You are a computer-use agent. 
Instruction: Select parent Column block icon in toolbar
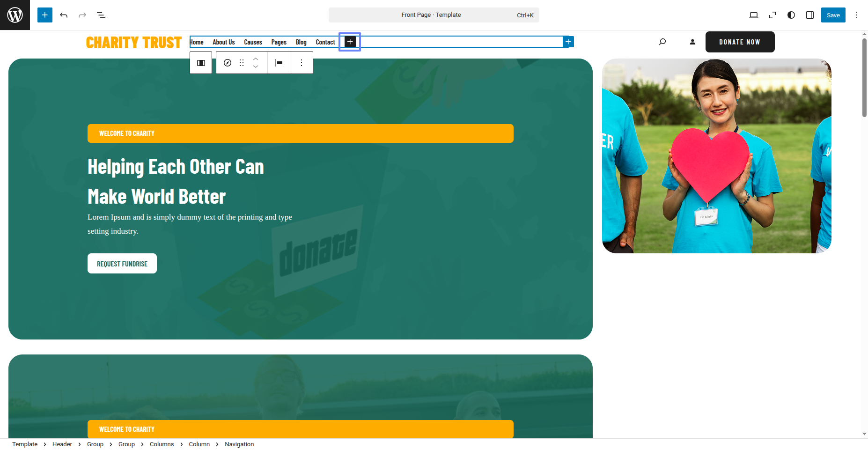(x=201, y=63)
